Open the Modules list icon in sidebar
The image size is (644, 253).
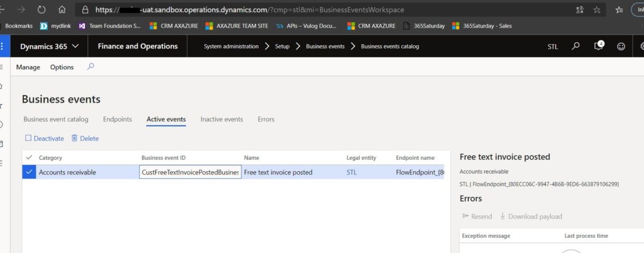[x=1, y=163]
